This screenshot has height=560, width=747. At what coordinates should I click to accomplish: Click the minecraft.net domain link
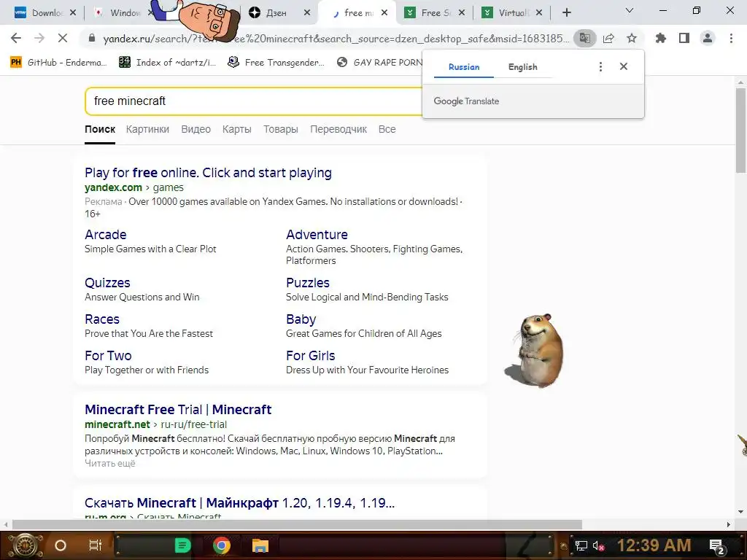click(x=117, y=424)
